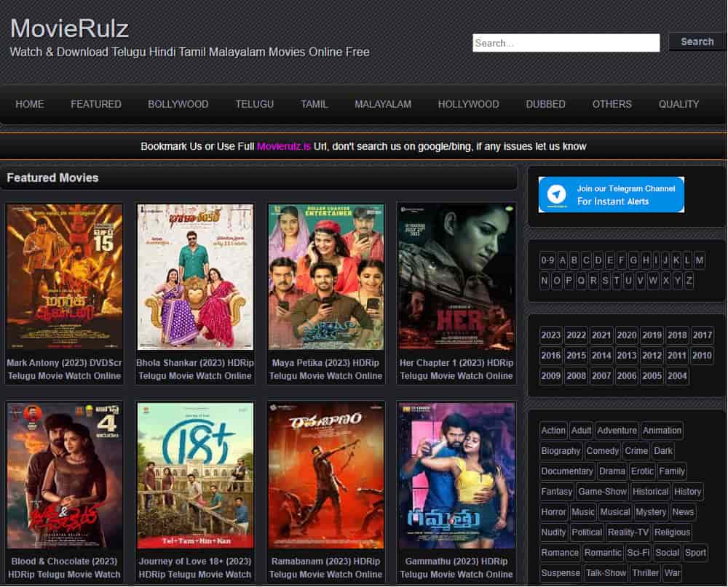Browse movies starting with letter M

tap(699, 260)
